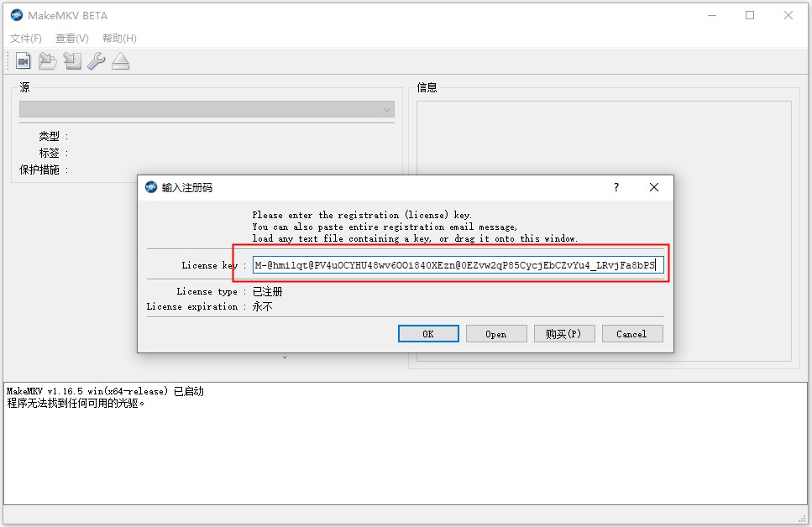Viewport: 812px width, 527px height.
Task: Open the 文件(F) menu
Action: coord(25,39)
